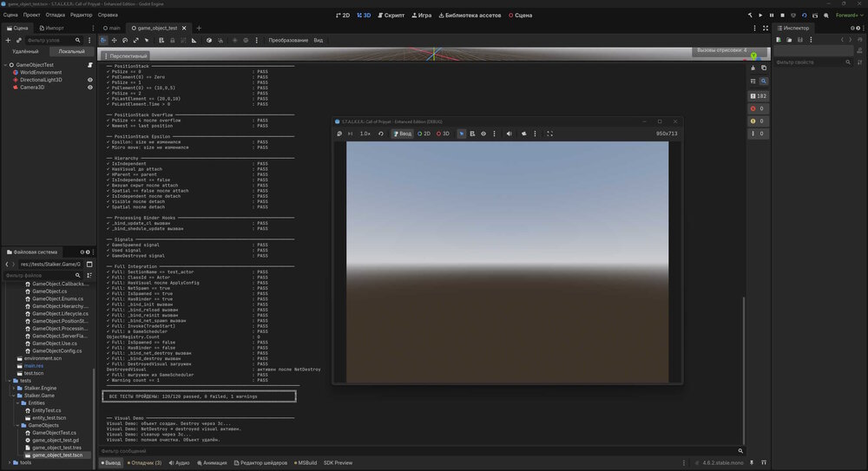
Task: Collapse the Stalker.Game folder
Action: pos(14,396)
